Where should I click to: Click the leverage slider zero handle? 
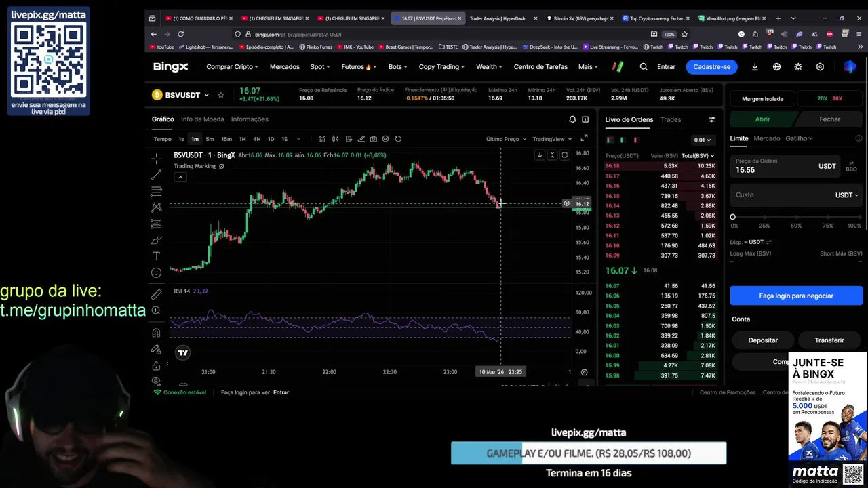(x=732, y=217)
